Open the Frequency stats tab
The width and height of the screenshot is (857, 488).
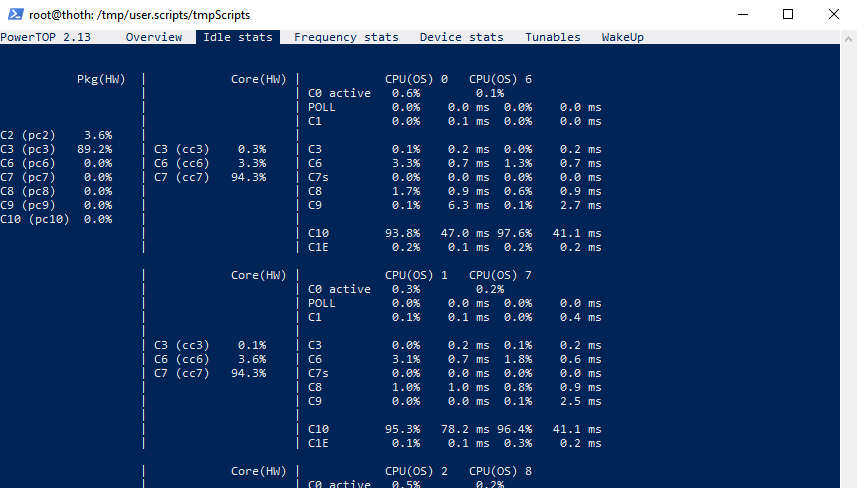346,37
